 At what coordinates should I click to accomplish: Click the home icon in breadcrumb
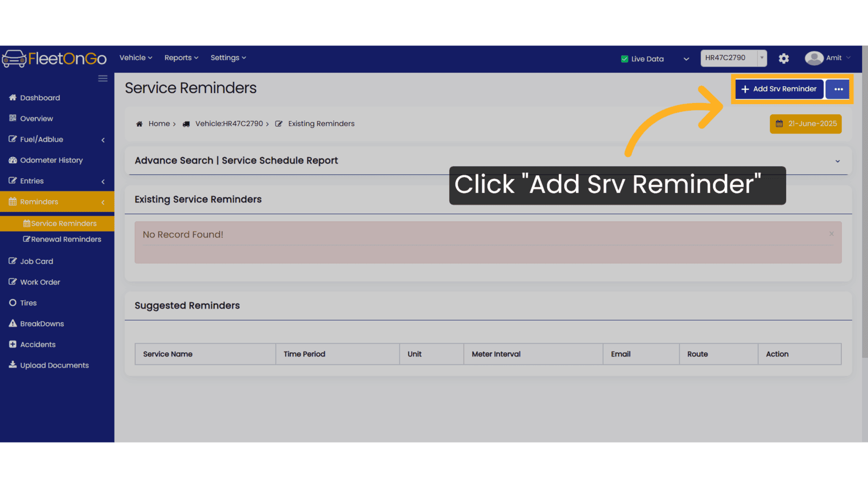tap(139, 124)
